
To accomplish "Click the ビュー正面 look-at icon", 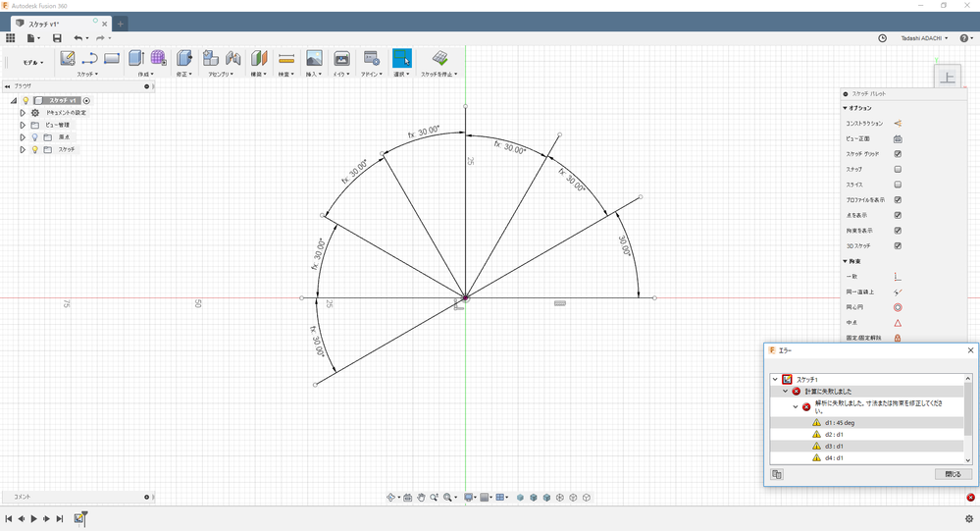I will point(898,138).
